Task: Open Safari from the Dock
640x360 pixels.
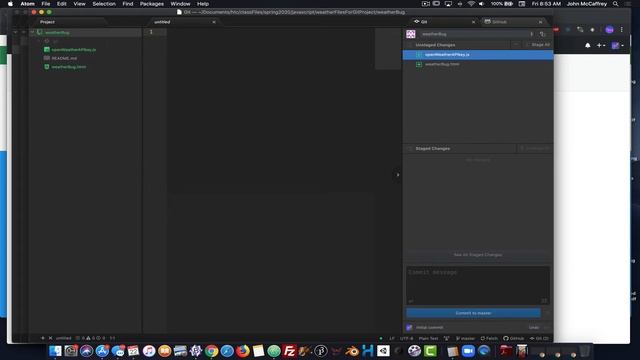Action: [227, 351]
